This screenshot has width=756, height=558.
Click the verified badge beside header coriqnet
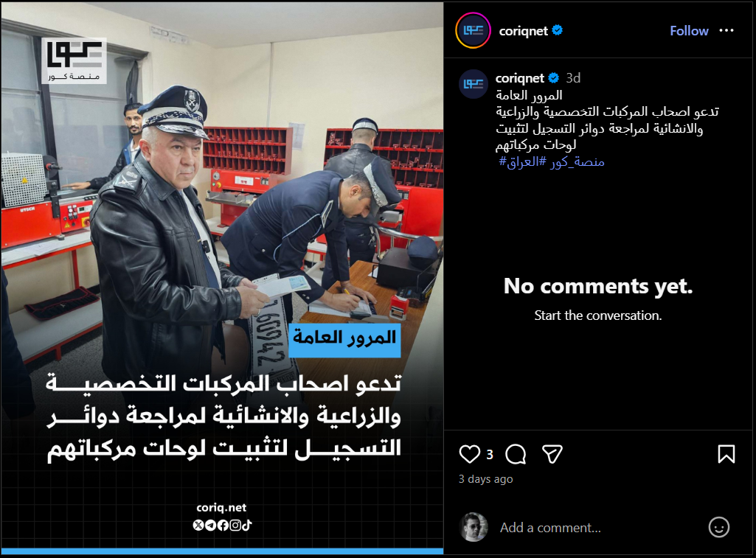tap(558, 30)
